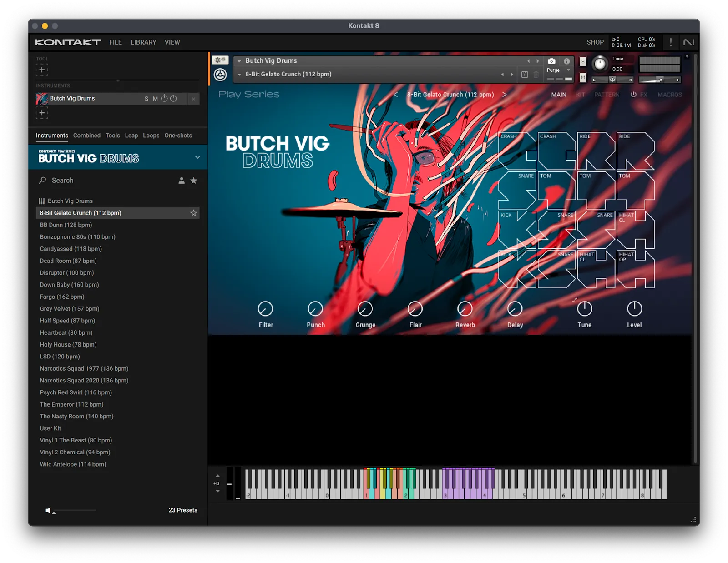728x563 pixels.
Task: Open the SHOP
Action: pyautogui.click(x=595, y=42)
